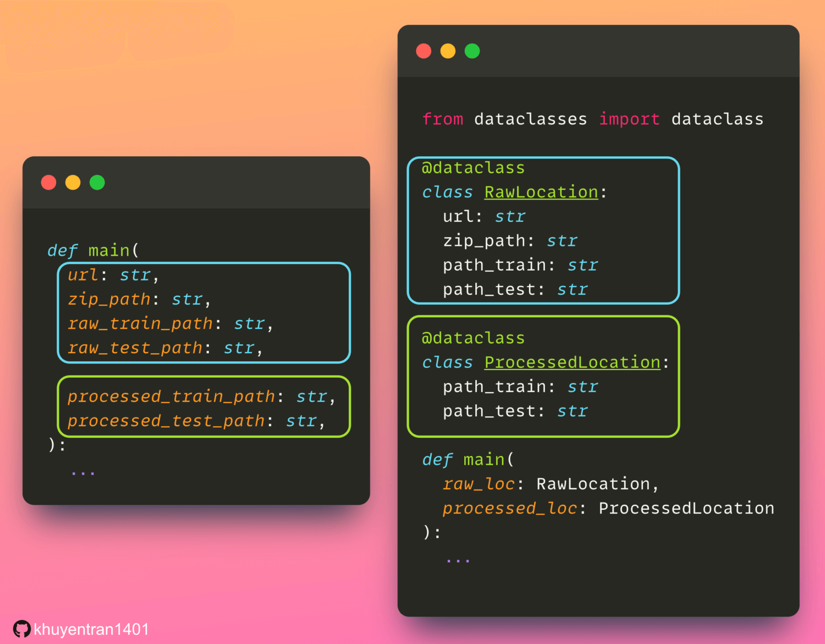Click the yellow dot on right code window
Viewport: 825px width, 644px height.
pos(448,51)
